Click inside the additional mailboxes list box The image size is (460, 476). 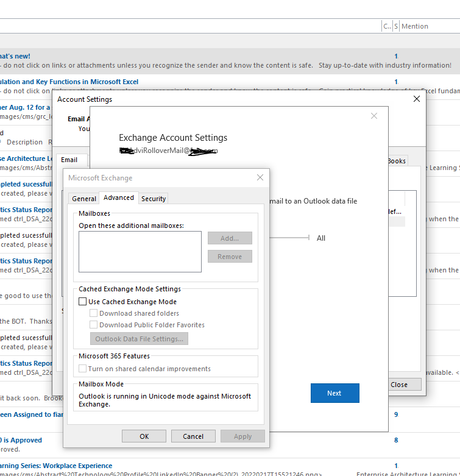point(140,252)
